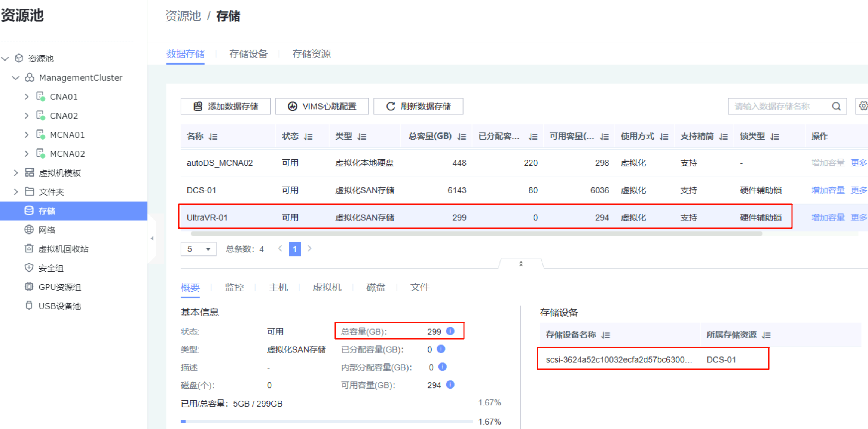Click the search magnifier icon
The width and height of the screenshot is (868, 429).
(x=836, y=107)
